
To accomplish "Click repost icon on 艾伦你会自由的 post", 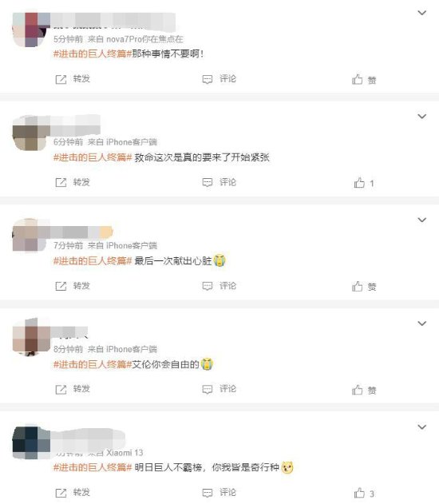I will (61, 390).
